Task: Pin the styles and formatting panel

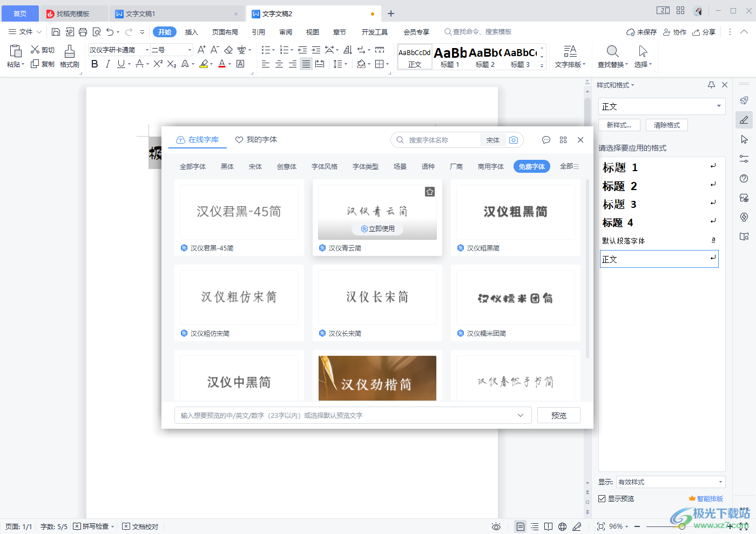Action: (711, 85)
